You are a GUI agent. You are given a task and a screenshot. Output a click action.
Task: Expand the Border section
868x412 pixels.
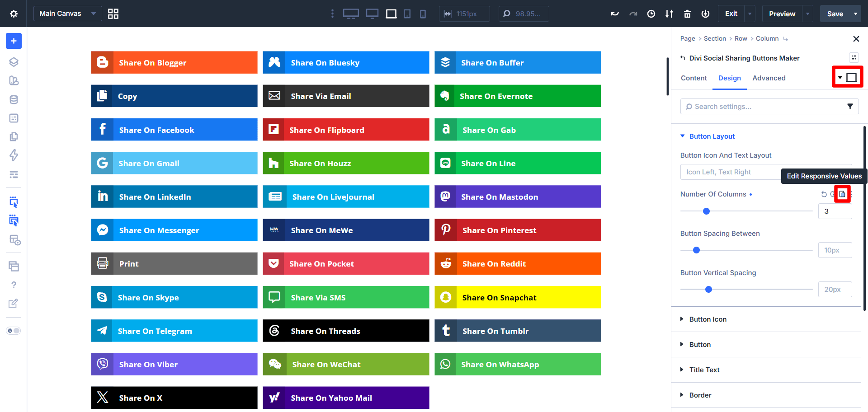tap(700, 395)
